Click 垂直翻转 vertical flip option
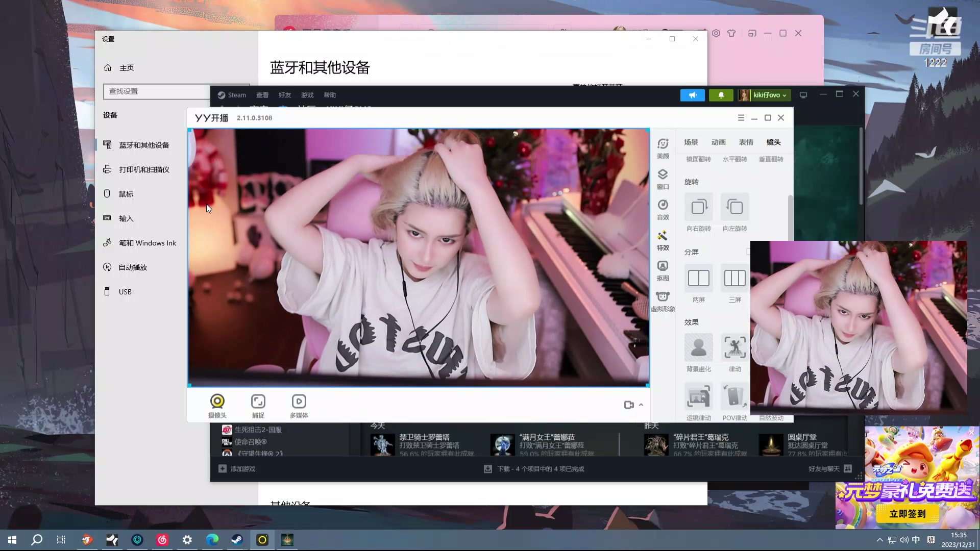Screen dimensions: 980x551 point(771,159)
